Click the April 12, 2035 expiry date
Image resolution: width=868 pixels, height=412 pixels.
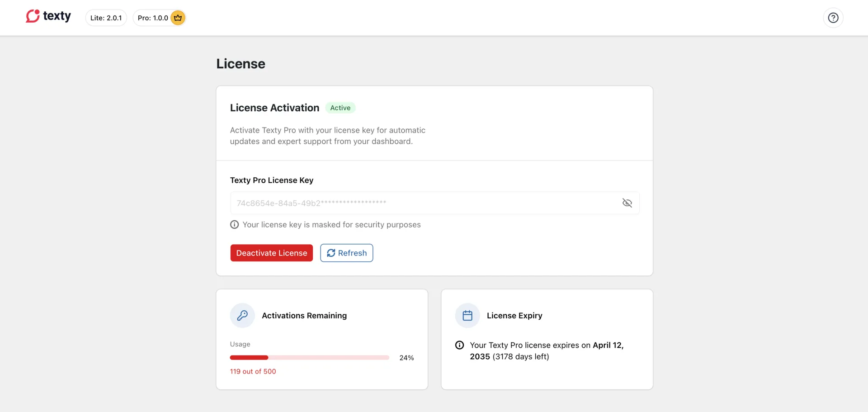tap(547, 351)
